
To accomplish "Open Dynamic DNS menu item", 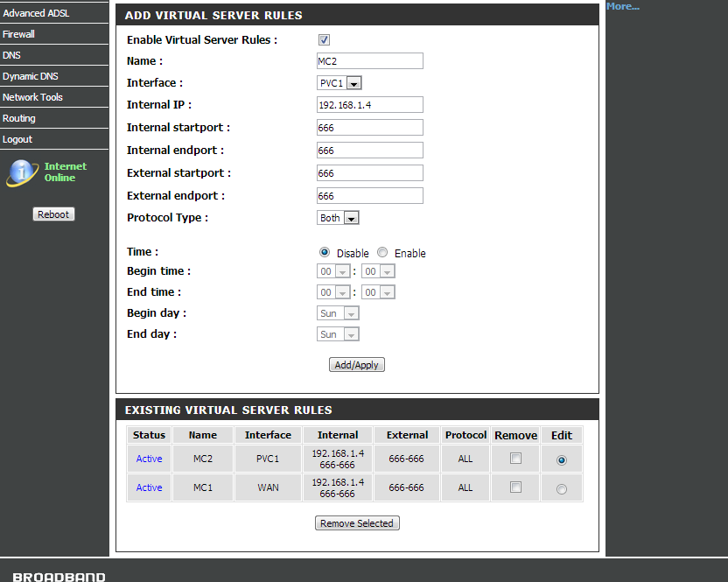I will [x=54, y=76].
